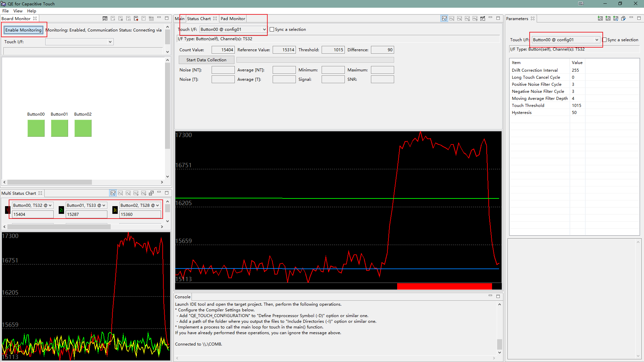644x362 pixels.
Task: Click the Enable Monitoring button
Action: 23,29
